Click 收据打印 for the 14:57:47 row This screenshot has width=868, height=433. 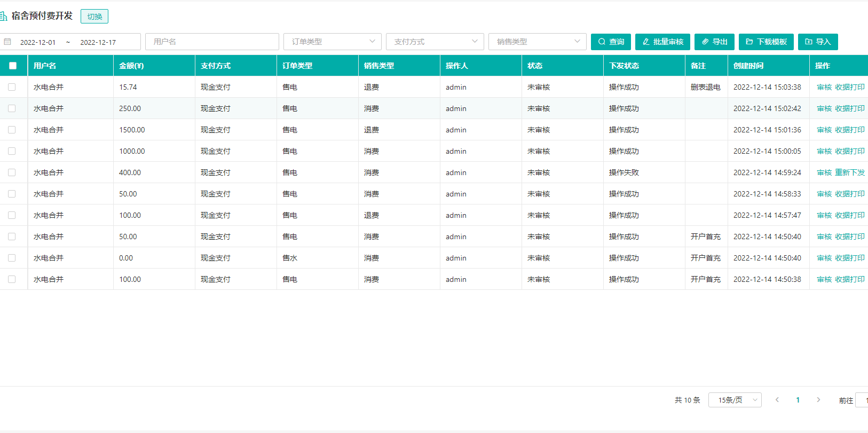(x=850, y=215)
